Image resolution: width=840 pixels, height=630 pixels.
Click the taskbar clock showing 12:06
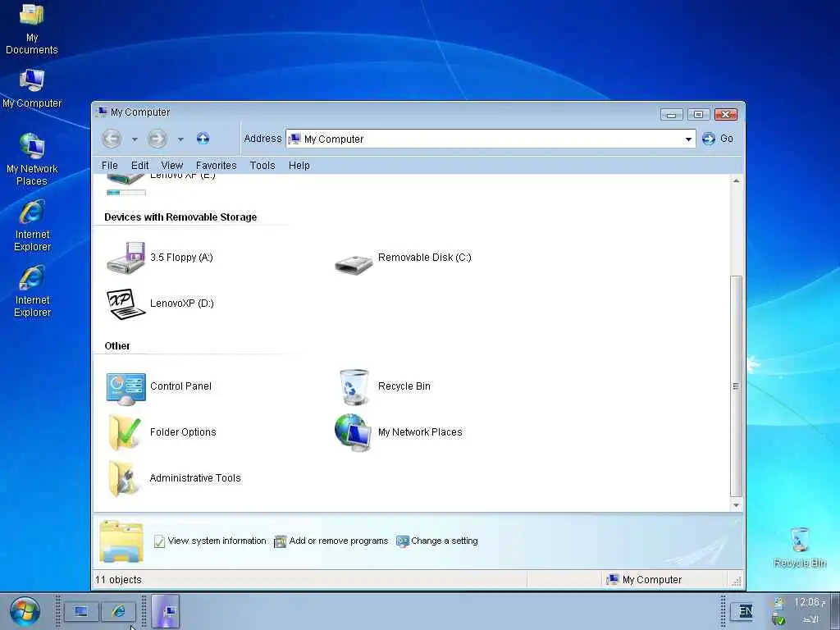click(809, 603)
